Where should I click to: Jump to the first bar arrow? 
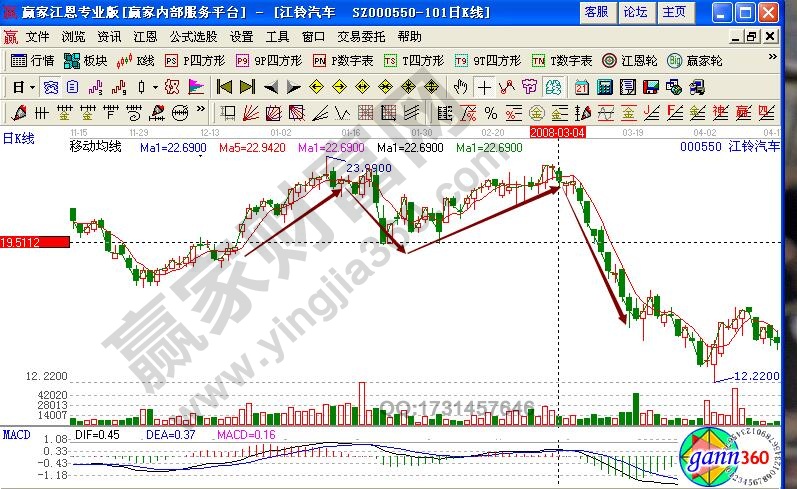(x=224, y=86)
